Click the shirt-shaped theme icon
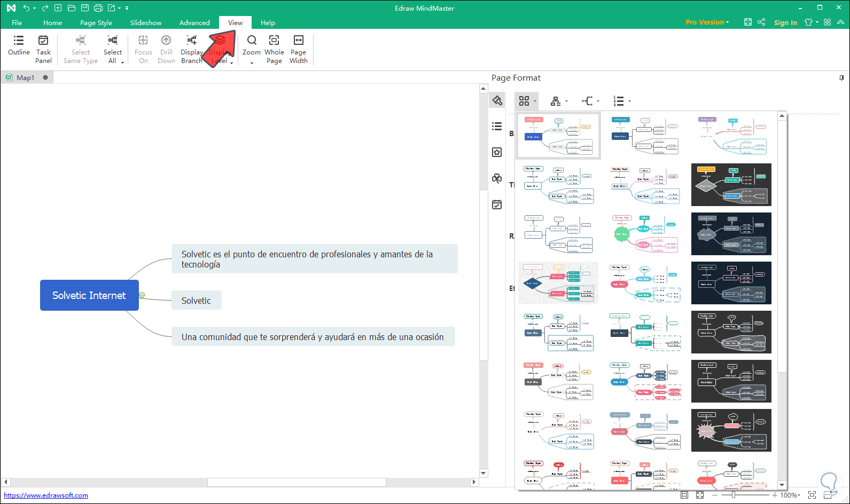 pyautogui.click(x=808, y=22)
